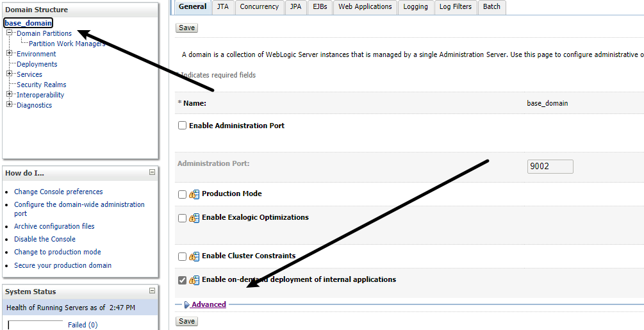Enable the Administration Port checkbox
The height and width of the screenshot is (330, 644).
pyautogui.click(x=183, y=126)
